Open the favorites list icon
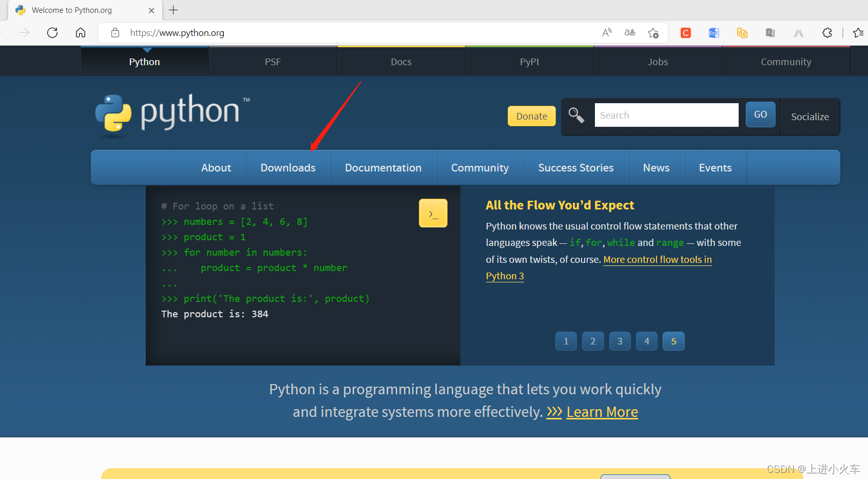 (x=858, y=33)
